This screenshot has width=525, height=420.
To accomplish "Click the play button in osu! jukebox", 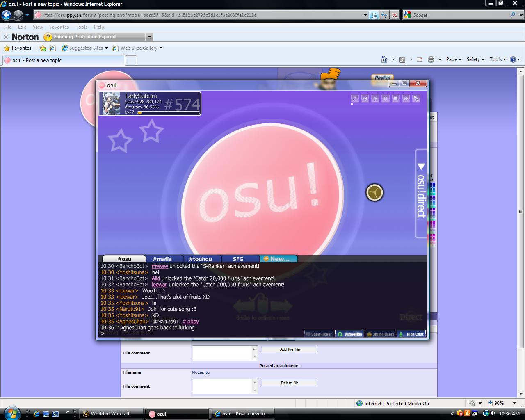I will pyautogui.click(x=375, y=98).
